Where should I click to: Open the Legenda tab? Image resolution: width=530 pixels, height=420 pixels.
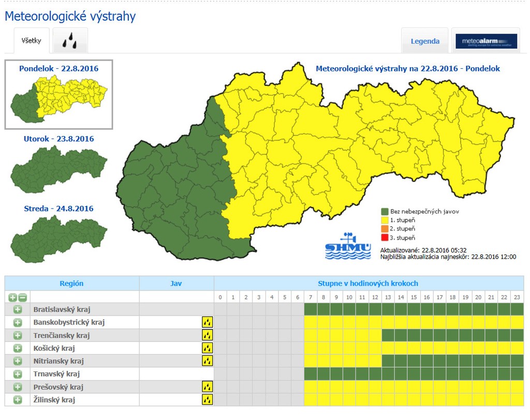pos(425,41)
